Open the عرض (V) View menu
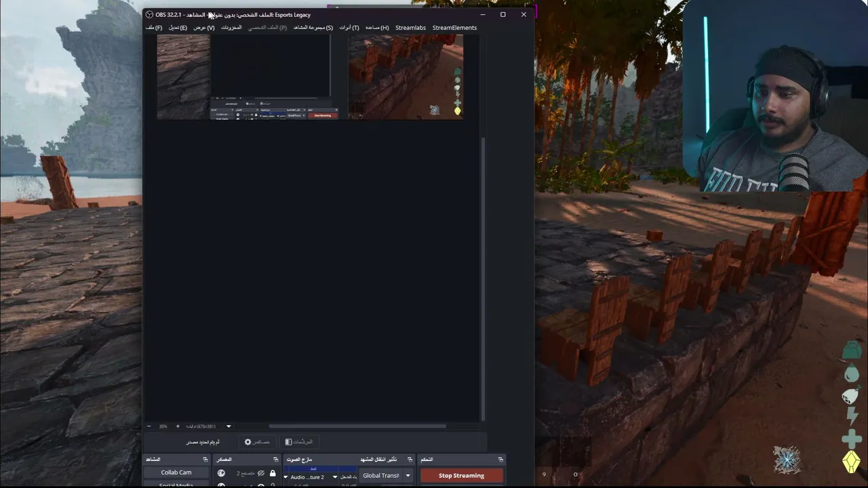This screenshot has width=868, height=488. pos(203,28)
